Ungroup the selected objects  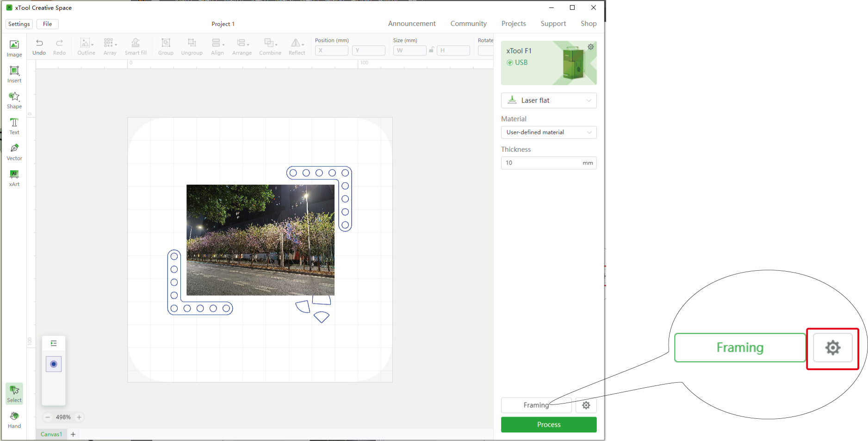[192, 47]
